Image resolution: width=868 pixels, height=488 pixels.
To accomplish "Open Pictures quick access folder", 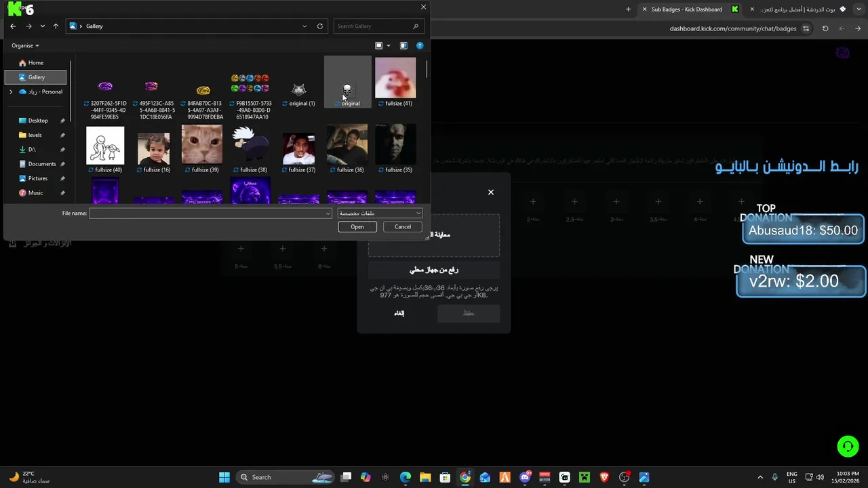I will point(38,178).
